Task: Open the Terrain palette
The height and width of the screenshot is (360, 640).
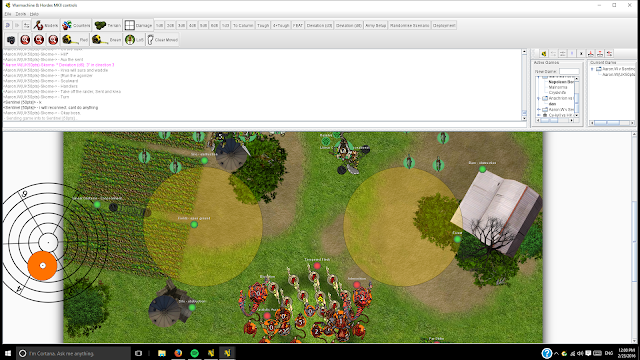Action: [107, 25]
